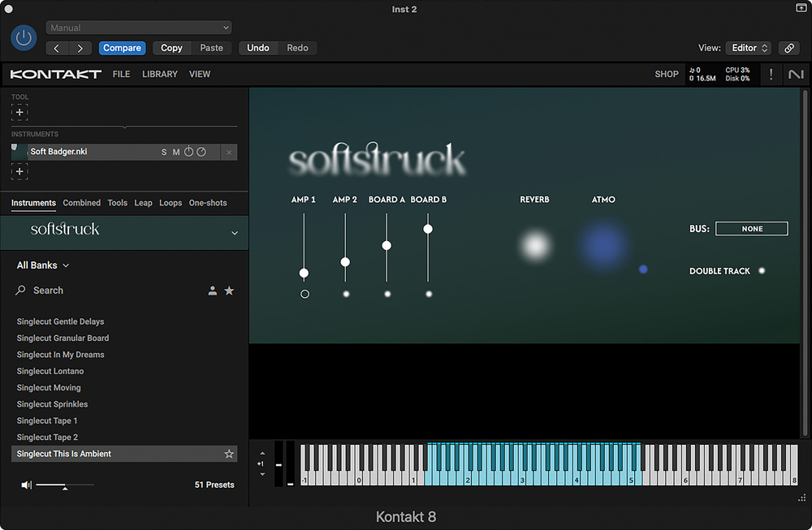Screen dimensions: 812x530
Task: Click Soft Badger tune knob icon
Action: pyautogui.click(x=189, y=152)
